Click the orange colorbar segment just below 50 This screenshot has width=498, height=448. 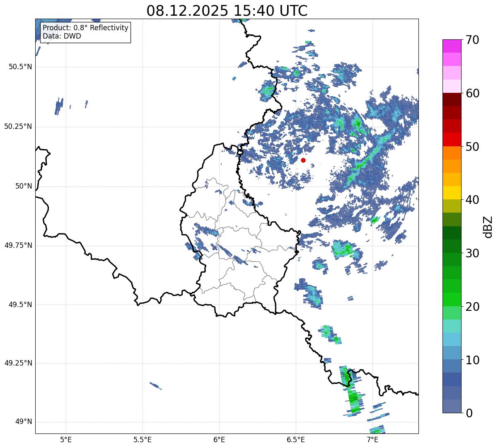452,153
